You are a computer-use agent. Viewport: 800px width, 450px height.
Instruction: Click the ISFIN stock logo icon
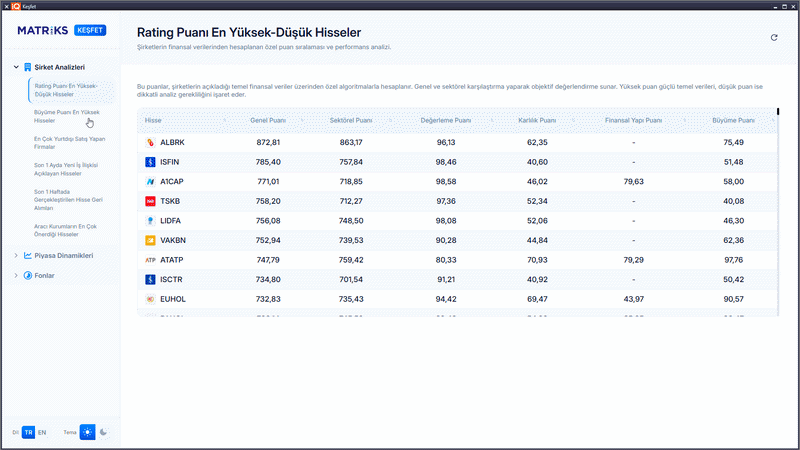pyautogui.click(x=150, y=162)
